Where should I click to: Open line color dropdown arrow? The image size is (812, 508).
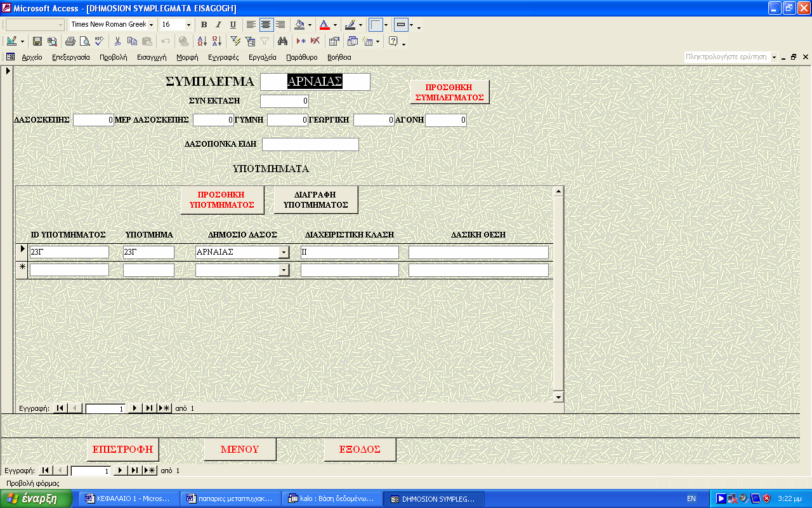click(x=360, y=25)
